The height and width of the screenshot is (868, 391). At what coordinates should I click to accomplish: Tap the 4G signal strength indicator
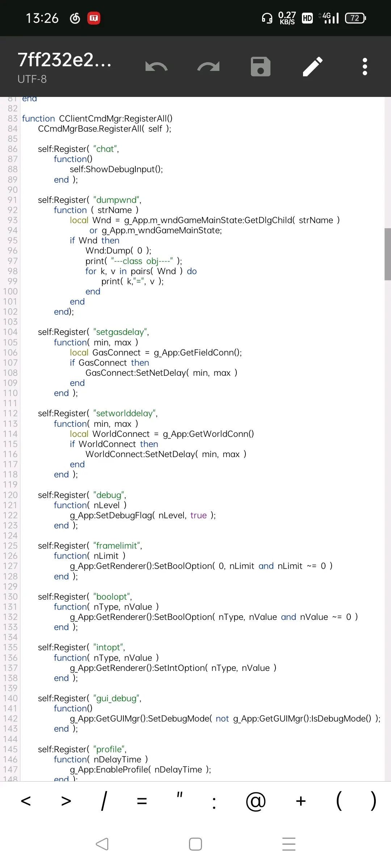pyautogui.click(x=329, y=18)
